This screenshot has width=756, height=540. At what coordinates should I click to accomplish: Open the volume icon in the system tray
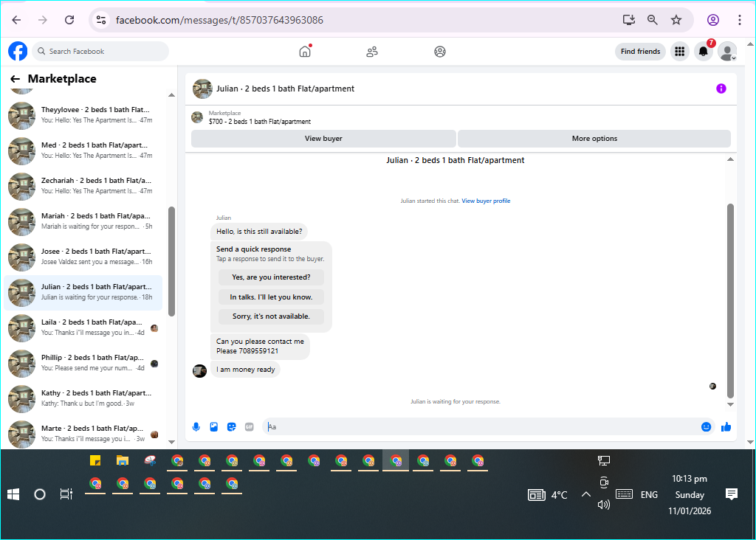tap(604, 505)
